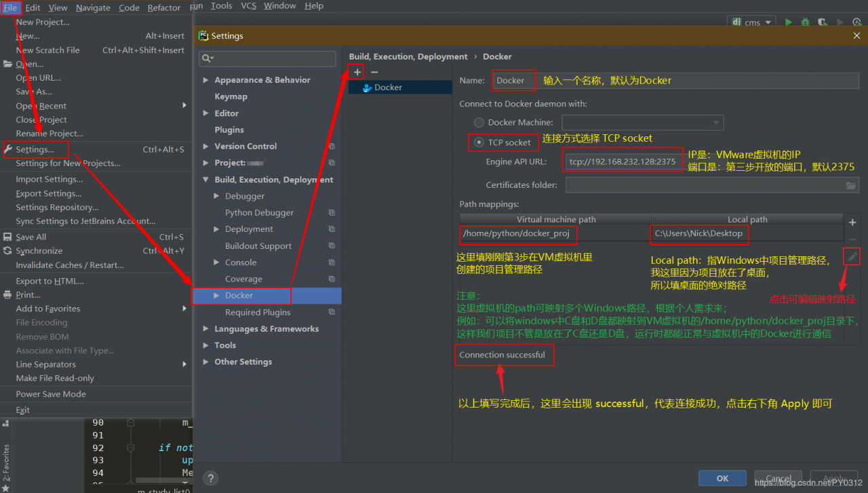Choose Import Settings from File menu
Image resolution: width=868 pixels, height=493 pixels.
click(96, 180)
